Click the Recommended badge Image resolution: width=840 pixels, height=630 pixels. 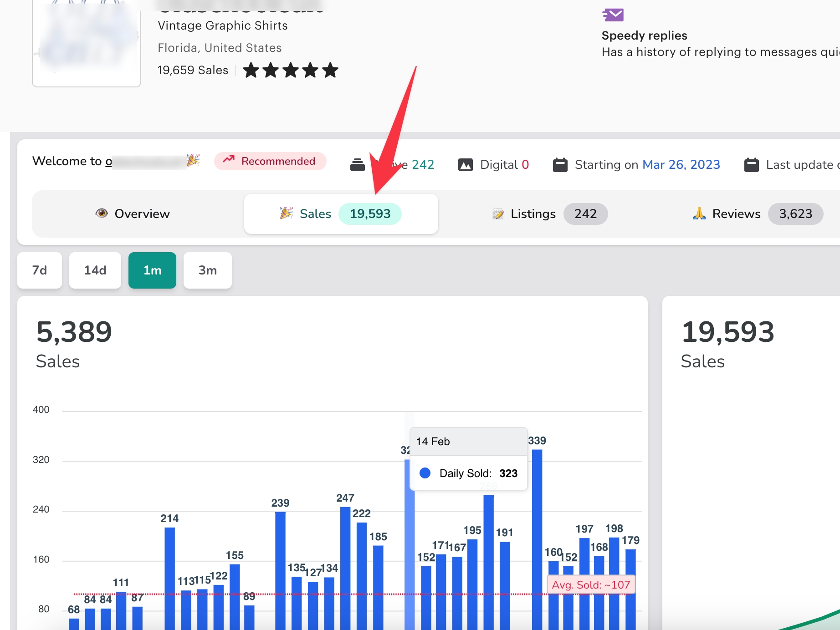pos(270,161)
